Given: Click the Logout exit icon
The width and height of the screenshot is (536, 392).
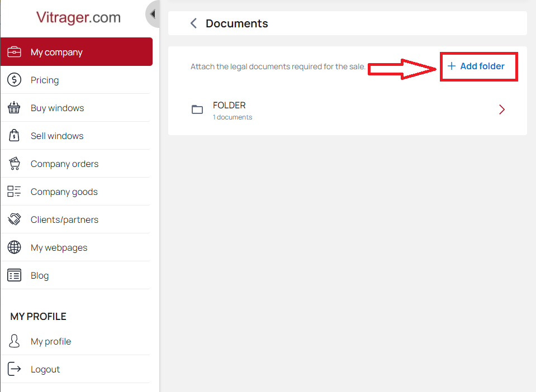Looking at the screenshot, I should click(15, 369).
